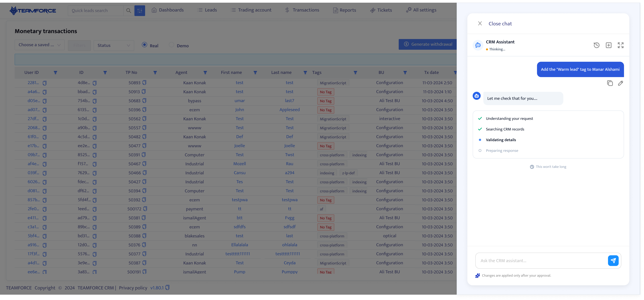644x300 pixels.
Task: Click agent 'blakesales' cell
Action: point(194,236)
